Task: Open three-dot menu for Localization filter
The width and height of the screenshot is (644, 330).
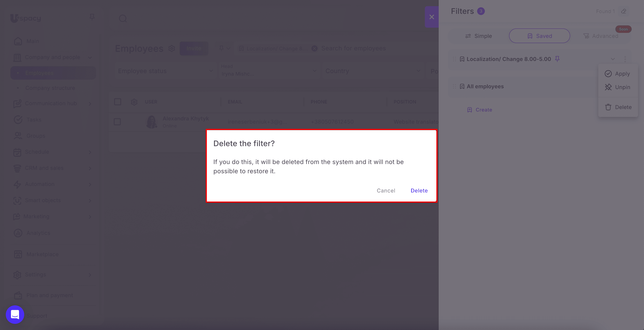Action: coord(625,59)
